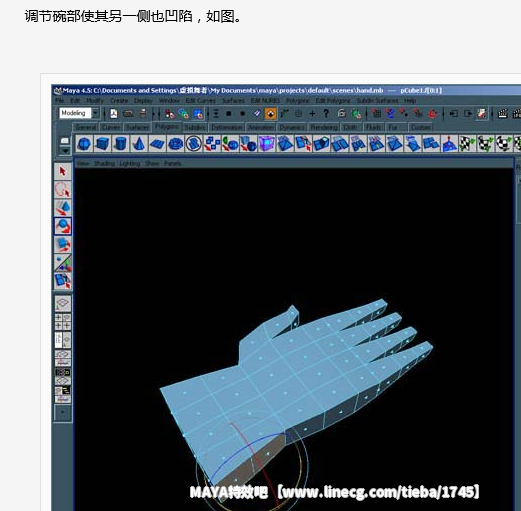Click the last-used polygon tool icon
This screenshot has height=511, width=521.
63,281
